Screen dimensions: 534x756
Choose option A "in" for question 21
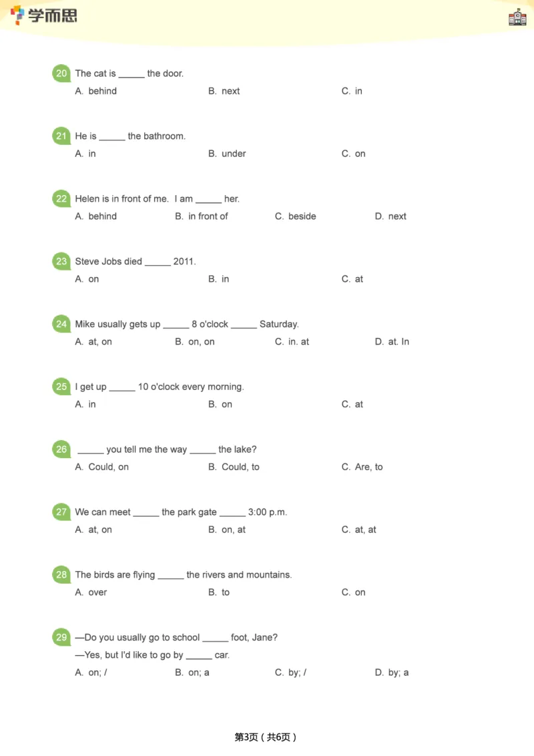[86, 154]
